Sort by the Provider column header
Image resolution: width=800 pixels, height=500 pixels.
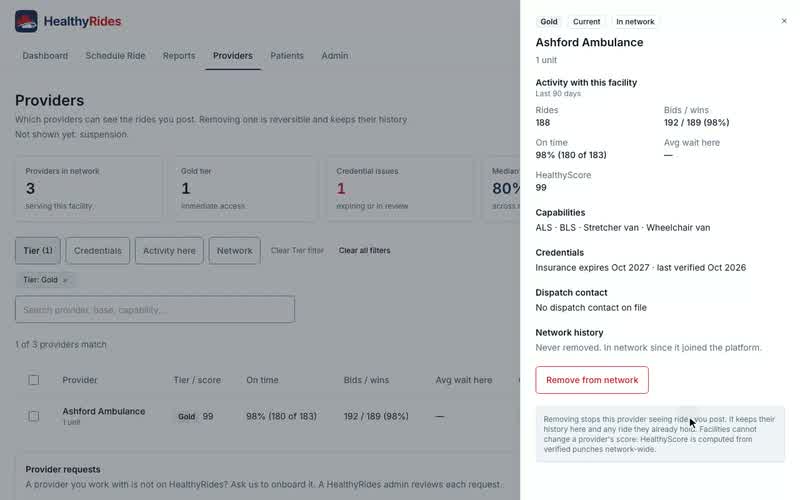[80, 380]
